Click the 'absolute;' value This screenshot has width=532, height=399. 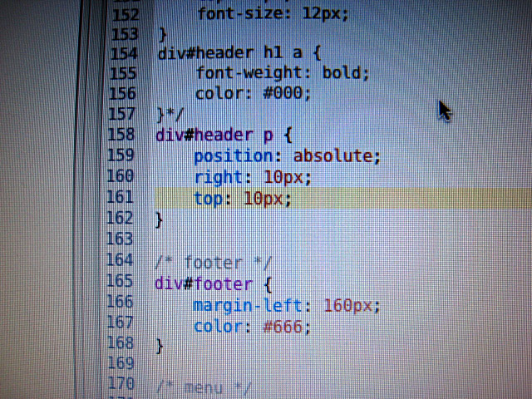click(337, 156)
